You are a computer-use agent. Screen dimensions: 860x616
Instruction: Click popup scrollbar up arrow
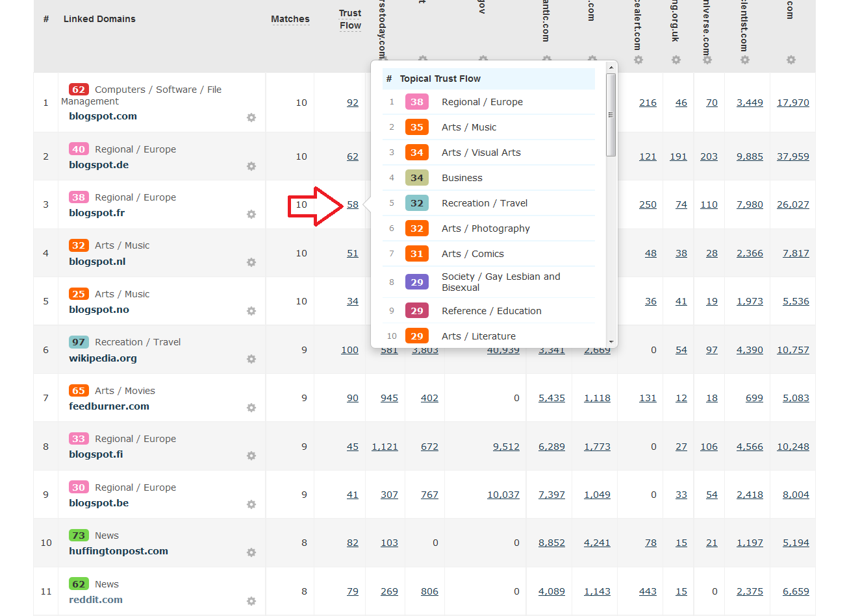[x=611, y=68]
